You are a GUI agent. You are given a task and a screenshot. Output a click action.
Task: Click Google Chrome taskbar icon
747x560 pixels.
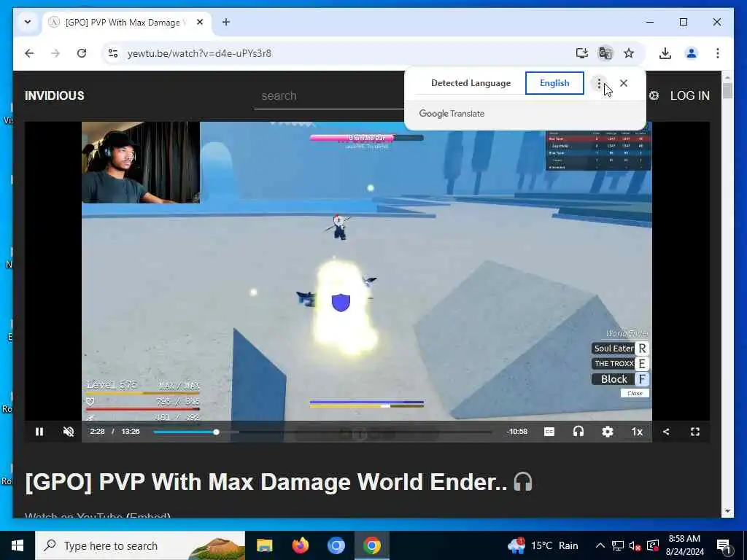371,545
